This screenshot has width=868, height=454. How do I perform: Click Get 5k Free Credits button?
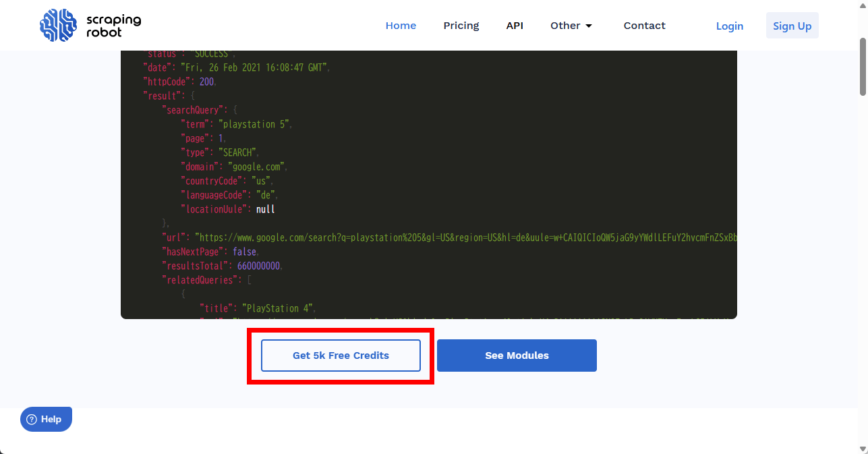(x=341, y=356)
